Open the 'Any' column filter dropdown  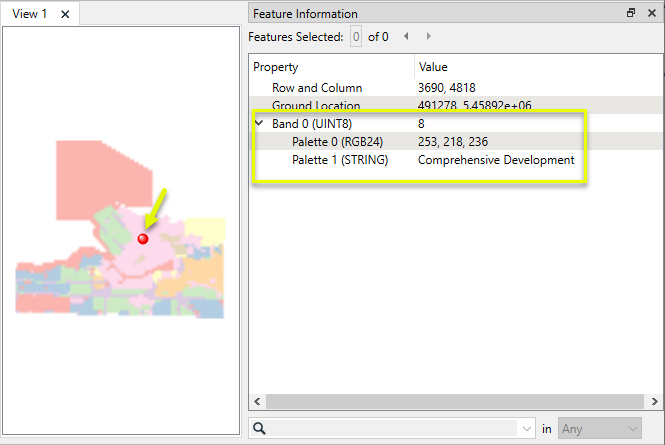(599, 428)
